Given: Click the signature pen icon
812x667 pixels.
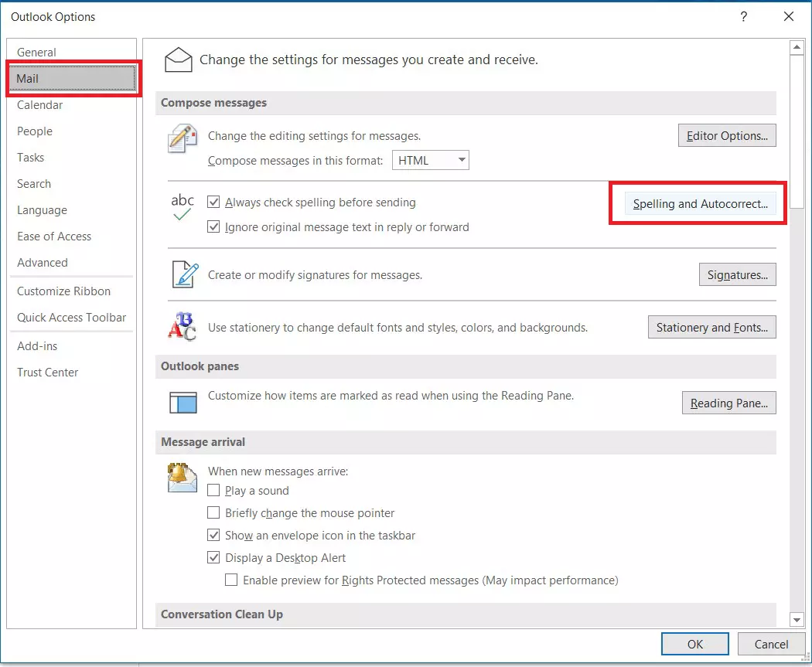Looking at the screenshot, I should 183,274.
